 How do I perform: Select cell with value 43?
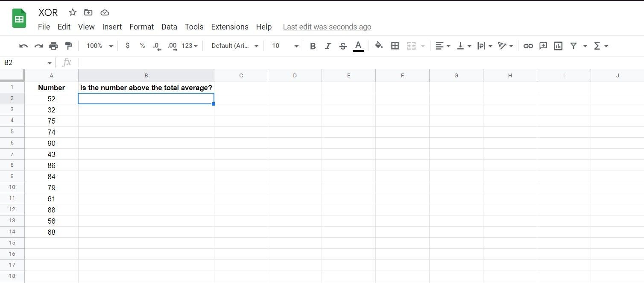coord(52,154)
